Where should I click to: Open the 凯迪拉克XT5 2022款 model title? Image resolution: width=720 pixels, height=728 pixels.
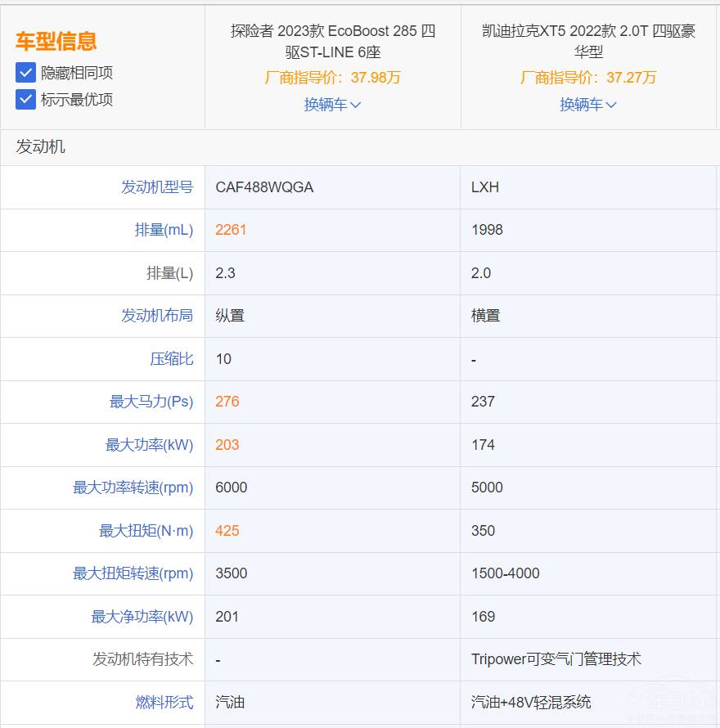pyautogui.click(x=588, y=42)
